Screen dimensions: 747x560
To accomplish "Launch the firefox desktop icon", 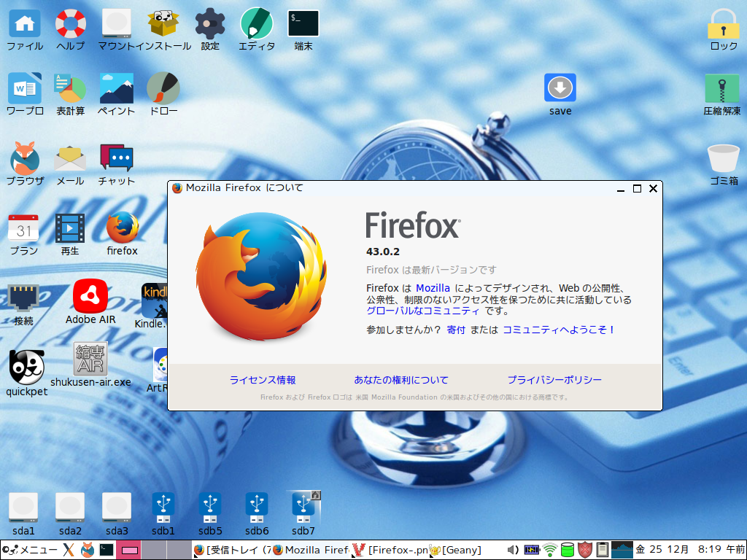I will (x=123, y=227).
